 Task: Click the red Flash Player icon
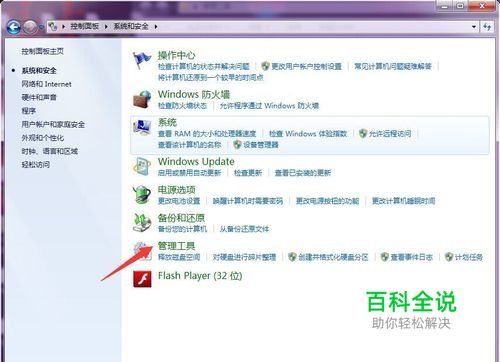tap(142, 279)
